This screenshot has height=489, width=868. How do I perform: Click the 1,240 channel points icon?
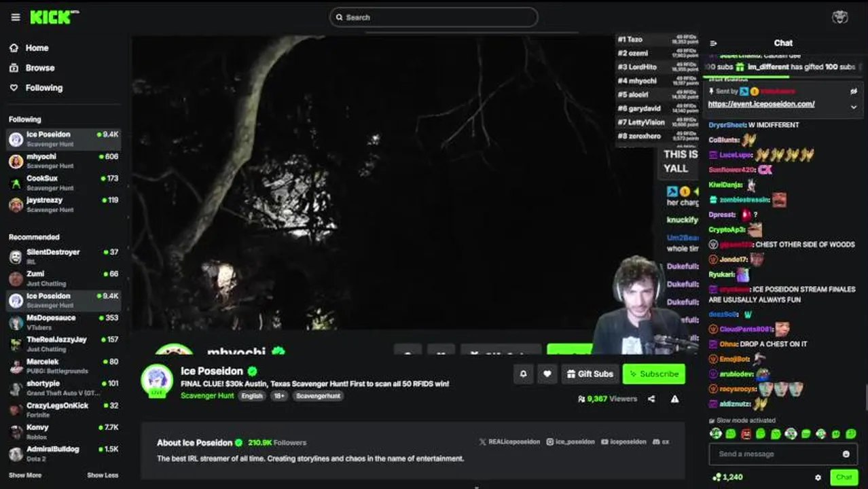point(716,477)
